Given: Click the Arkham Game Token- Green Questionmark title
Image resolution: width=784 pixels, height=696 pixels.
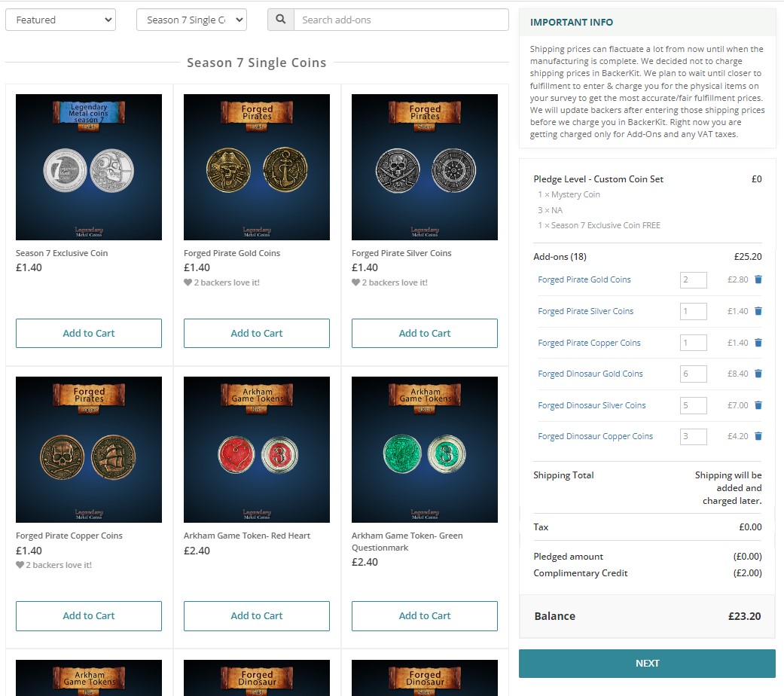Looking at the screenshot, I should click(x=407, y=542).
